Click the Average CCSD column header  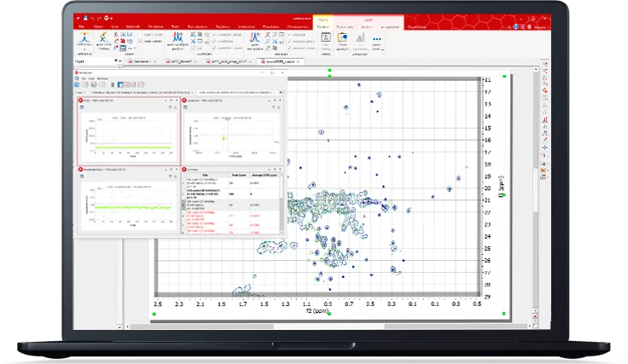click(x=265, y=176)
